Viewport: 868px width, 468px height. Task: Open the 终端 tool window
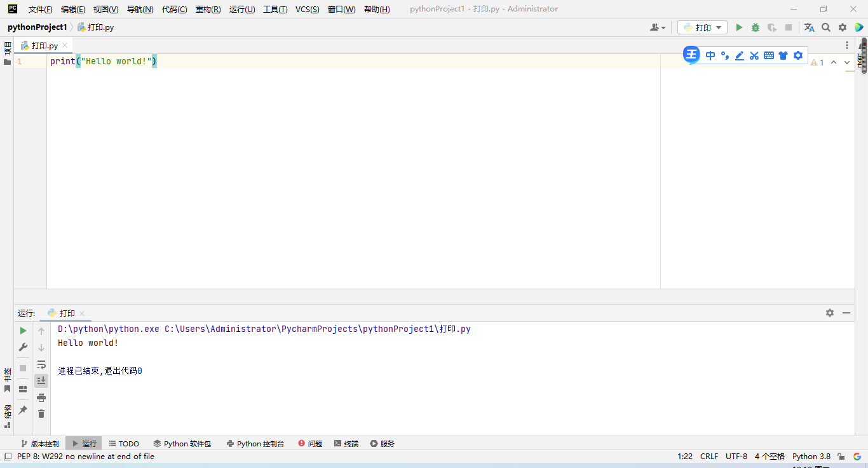[x=346, y=444]
